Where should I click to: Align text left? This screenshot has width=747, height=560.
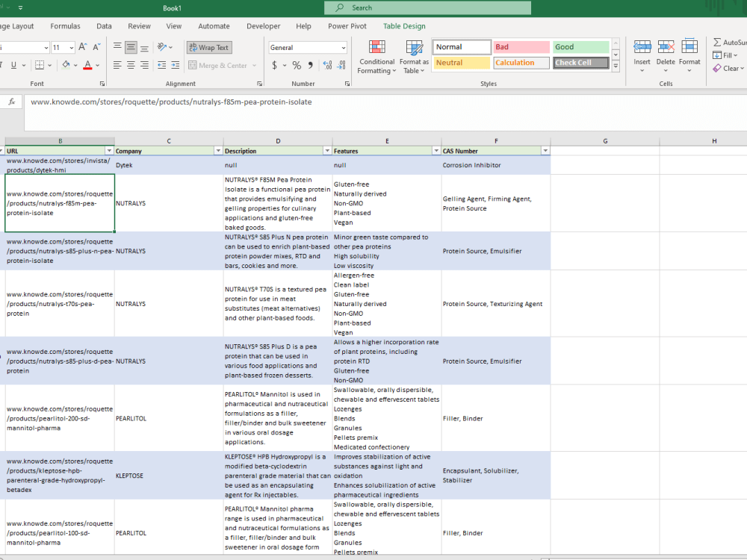point(117,65)
